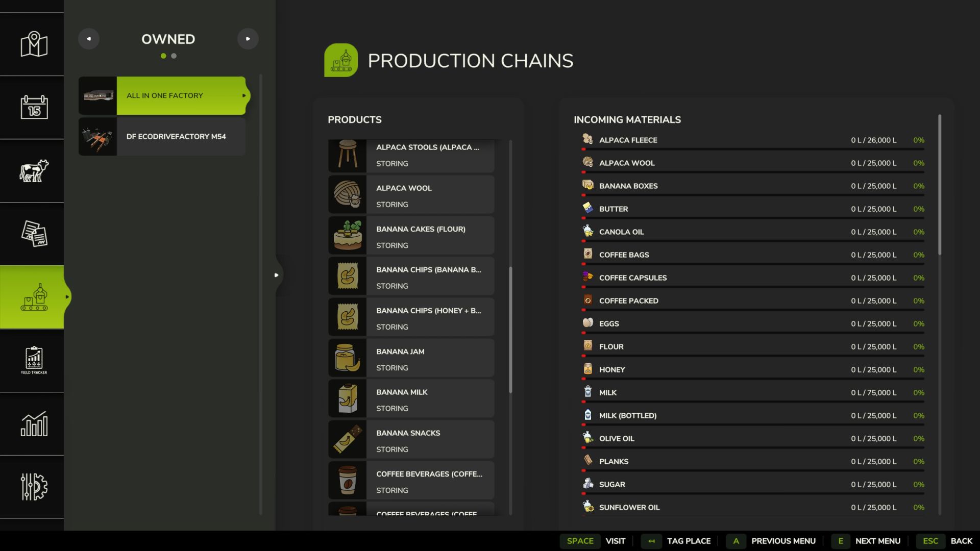Click the Flour fill level bar
The image size is (980, 551).
[x=753, y=356]
